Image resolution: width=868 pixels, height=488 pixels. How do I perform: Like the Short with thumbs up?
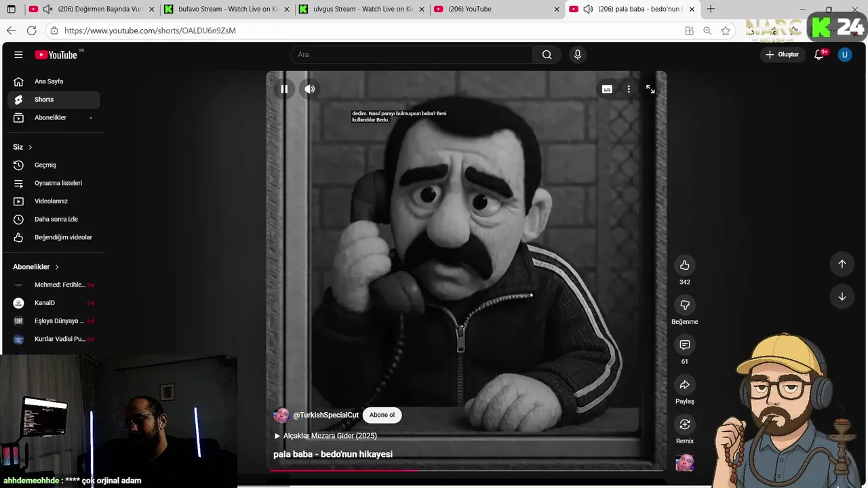pos(685,265)
